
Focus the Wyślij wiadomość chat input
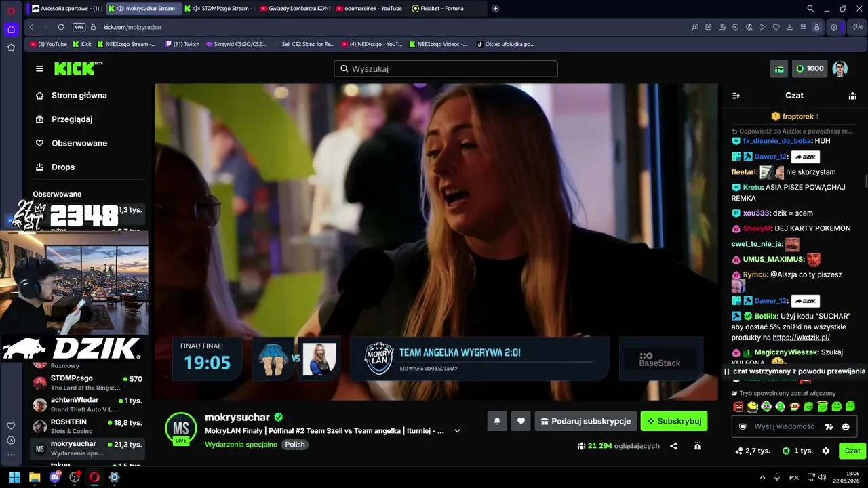[x=785, y=426]
